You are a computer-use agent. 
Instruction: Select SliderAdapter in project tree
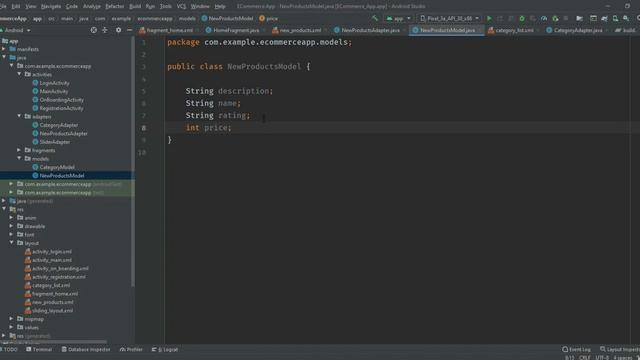pyautogui.click(x=54, y=142)
